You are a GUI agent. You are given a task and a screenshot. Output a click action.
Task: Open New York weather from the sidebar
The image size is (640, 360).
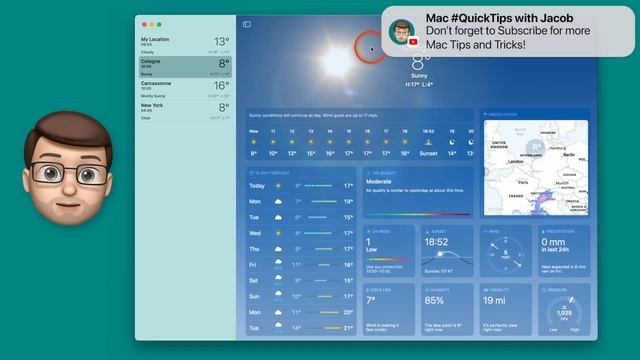coord(185,111)
